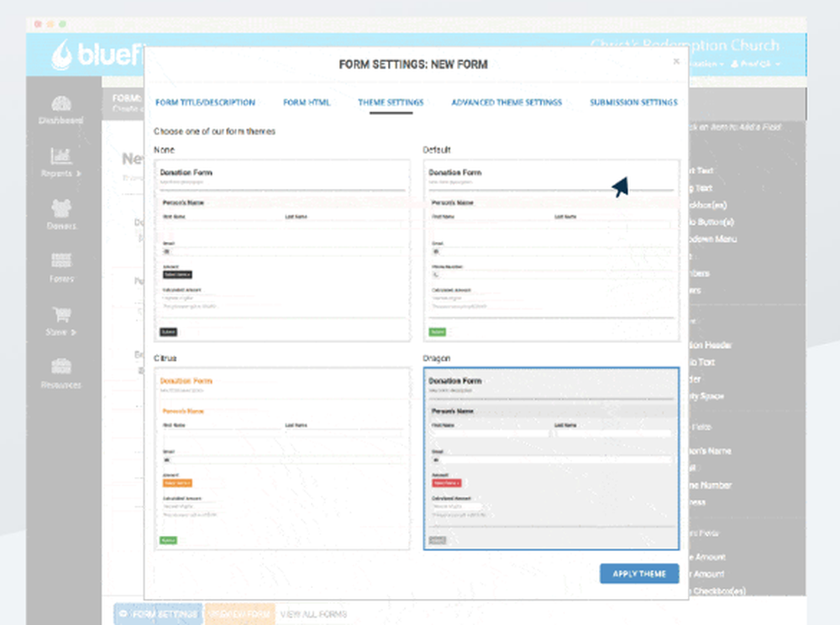Open Form Settings using the gear button

[158, 614]
